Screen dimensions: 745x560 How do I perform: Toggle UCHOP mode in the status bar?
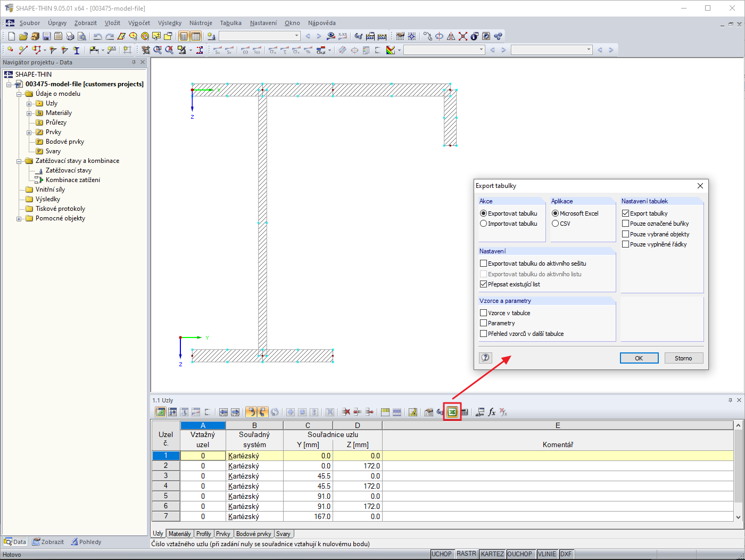click(x=442, y=554)
